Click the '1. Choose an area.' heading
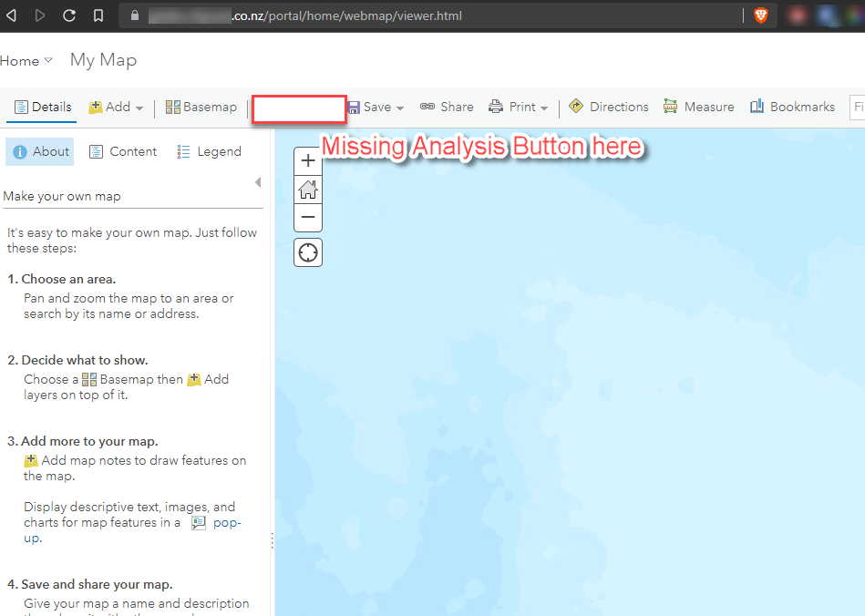 62,279
